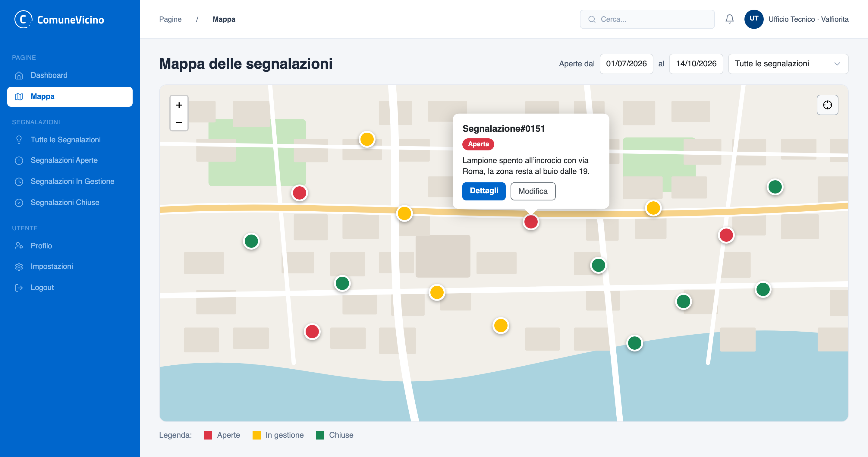Click the Ufficio Tecnico · Valfiorita username

point(808,19)
